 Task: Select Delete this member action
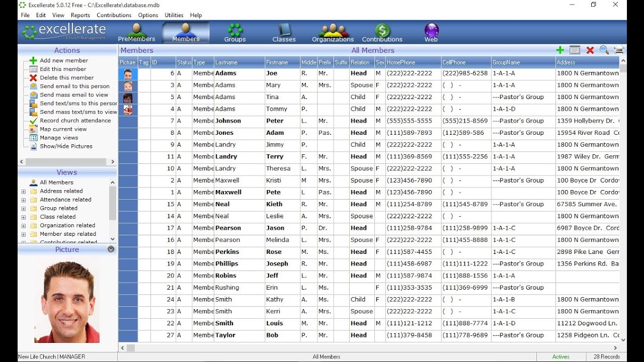[62, 77]
